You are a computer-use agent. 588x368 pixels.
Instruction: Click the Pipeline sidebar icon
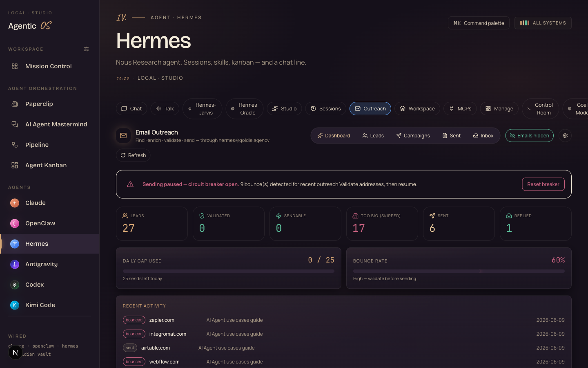15,145
